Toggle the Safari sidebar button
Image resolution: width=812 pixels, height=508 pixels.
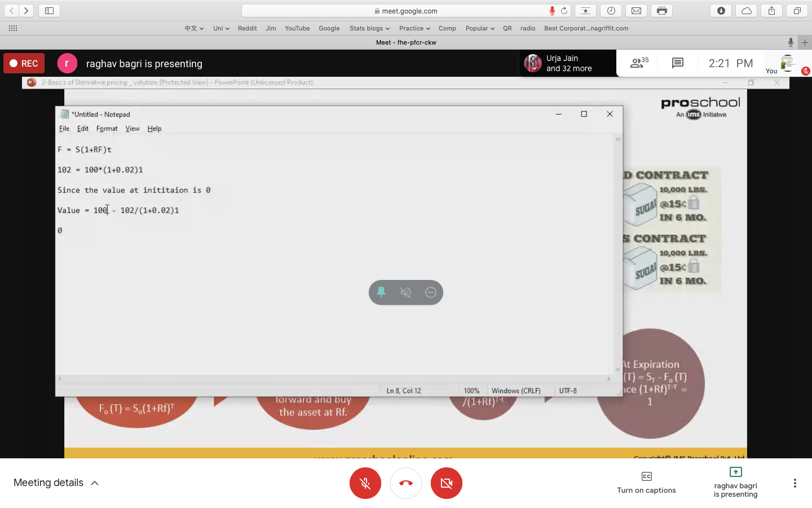[49, 11]
